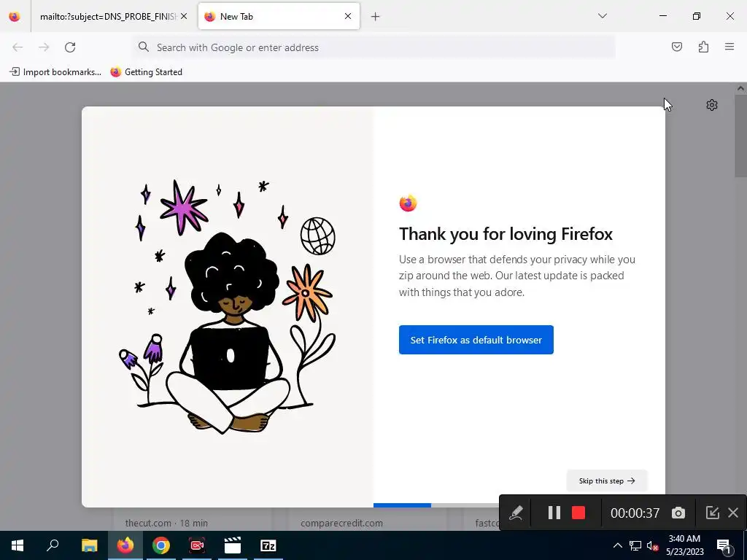The width and height of the screenshot is (747, 560).
Task: Open 7-Zip from taskbar
Action: click(268, 545)
